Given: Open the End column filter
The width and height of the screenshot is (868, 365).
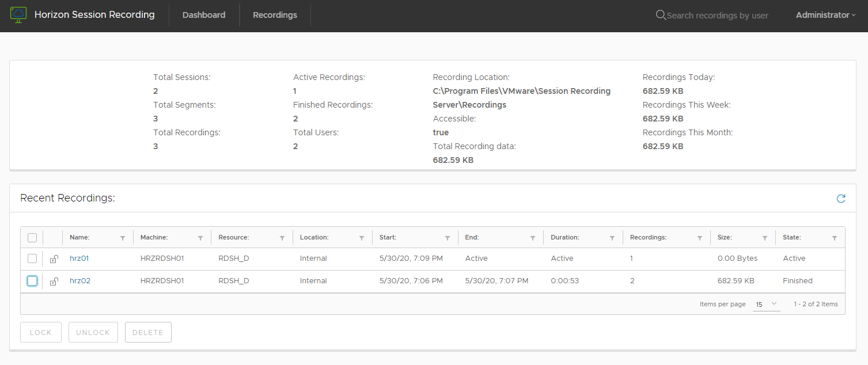Looking at the screenshot, I should point(533,238).
